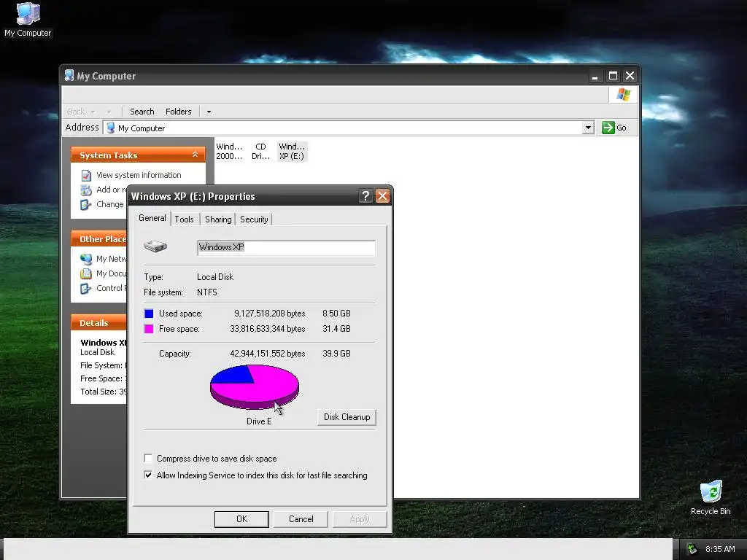
Task: Switch to the Tools tab
Action: coord(184,219)
